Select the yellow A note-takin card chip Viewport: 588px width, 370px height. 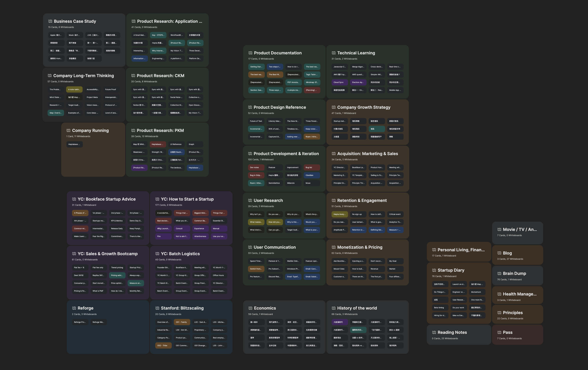[x=74, y=89]
